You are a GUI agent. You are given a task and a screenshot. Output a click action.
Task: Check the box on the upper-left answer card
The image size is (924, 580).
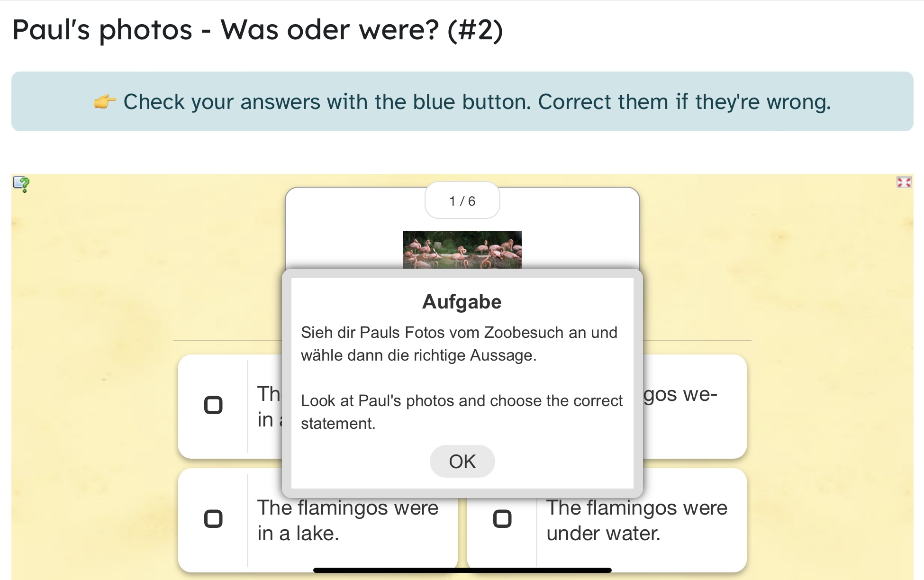click(213, 405)
